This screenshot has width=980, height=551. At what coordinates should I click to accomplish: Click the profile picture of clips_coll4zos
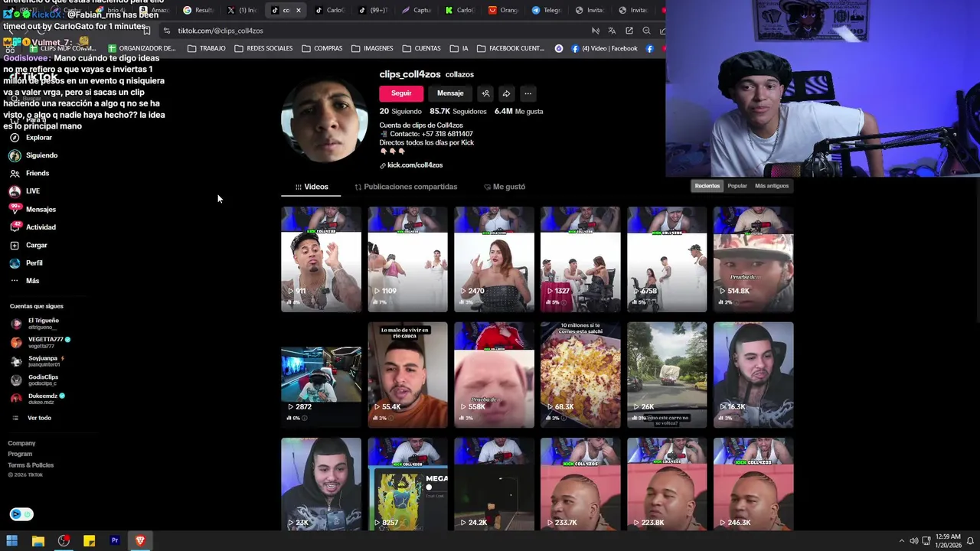[x=325, y=120]
